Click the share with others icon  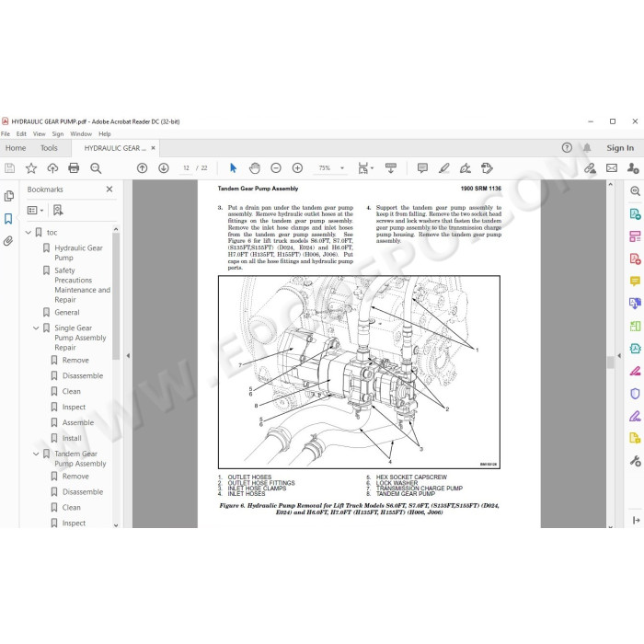coord(633,168)
